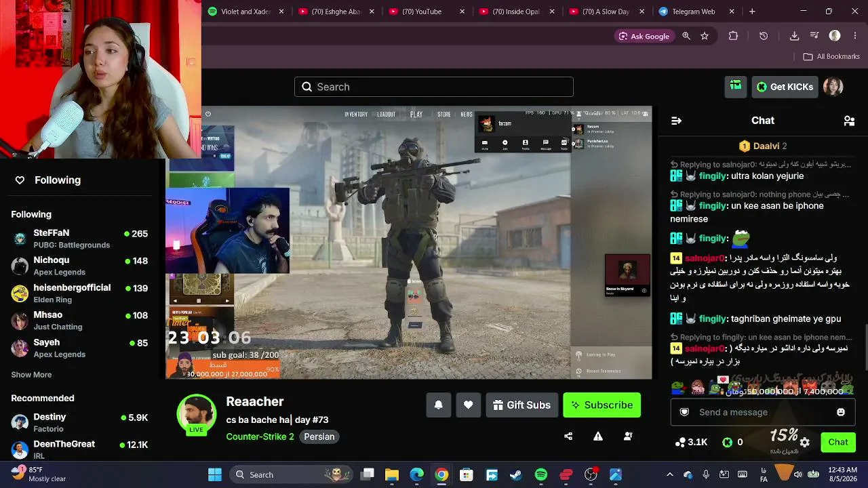This screenshot has width=868, height=488.
Task: Open SteFFaN's channel in the sidebar
Action: tap(81, 239)
